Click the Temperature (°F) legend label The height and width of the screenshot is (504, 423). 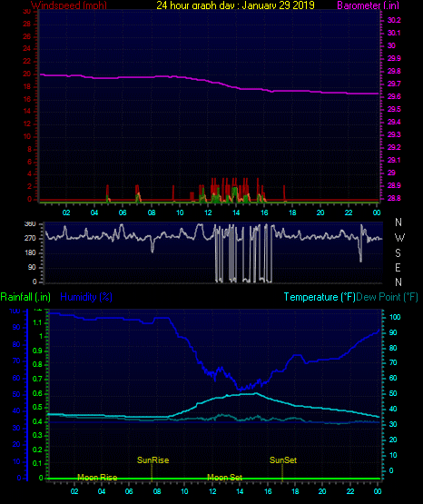click(320, 297)
